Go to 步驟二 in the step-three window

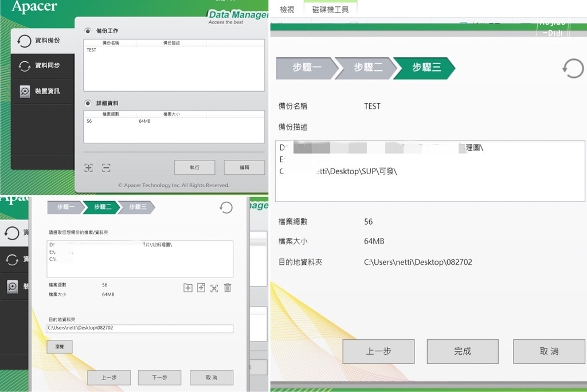pyautogui.click(x=367, y=68)
